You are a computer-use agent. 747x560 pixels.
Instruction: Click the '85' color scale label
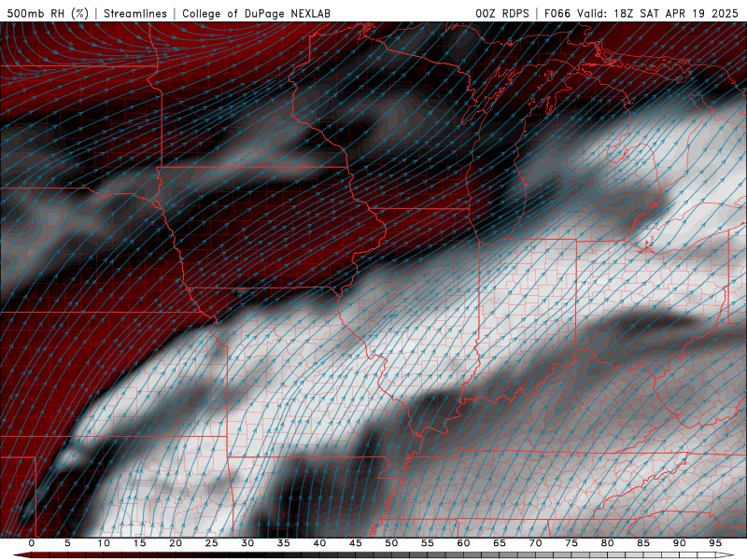pos(643,543)
